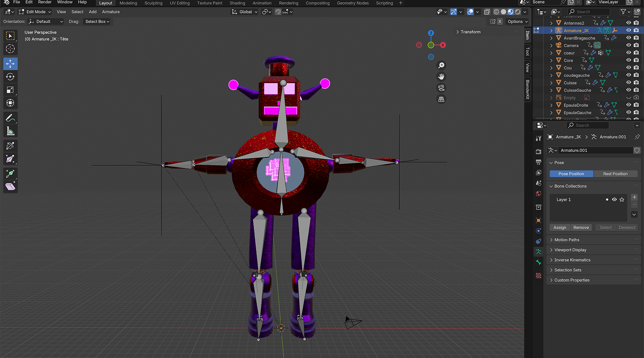The image size is (644, 358).
Task: Switch to the Animation workspace tab
Action: pyautogui.click(x=262, y=3)
